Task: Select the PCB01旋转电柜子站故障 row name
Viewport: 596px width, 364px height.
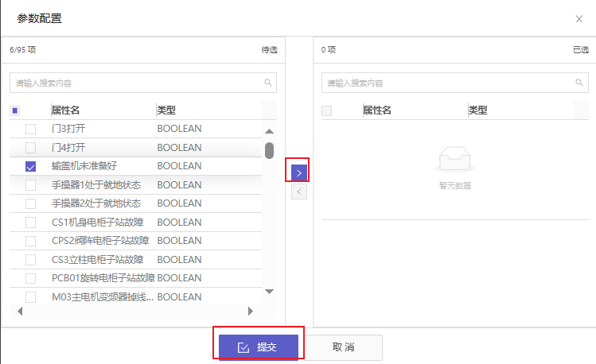Action: 103,278
